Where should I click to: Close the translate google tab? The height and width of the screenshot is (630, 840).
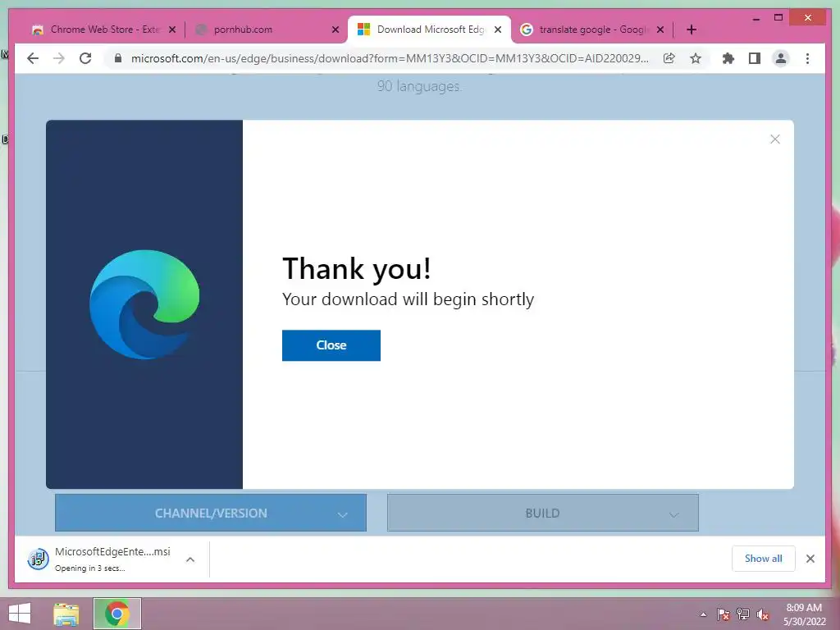(660, 30)
